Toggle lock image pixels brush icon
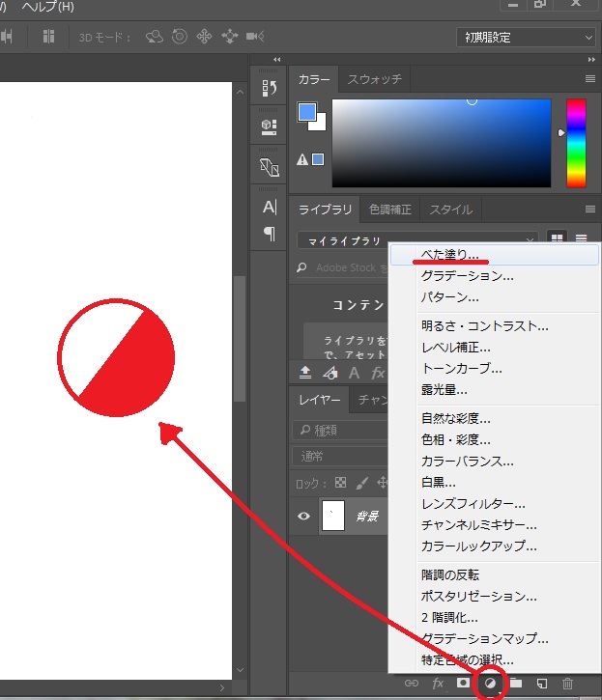This screenshot has height=700, width=602. point(362,483)
